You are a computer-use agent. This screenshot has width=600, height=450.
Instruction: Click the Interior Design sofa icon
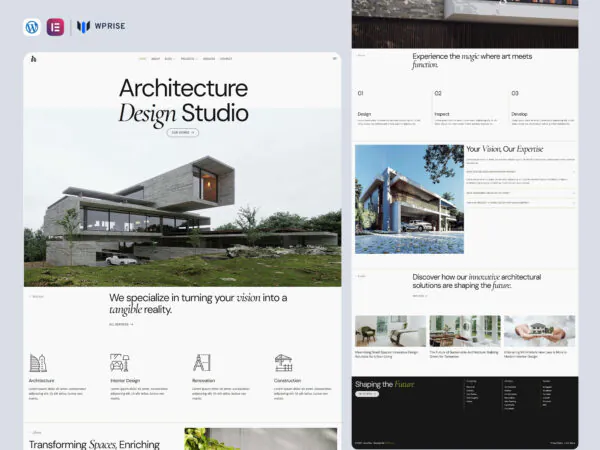pos(118,363)
